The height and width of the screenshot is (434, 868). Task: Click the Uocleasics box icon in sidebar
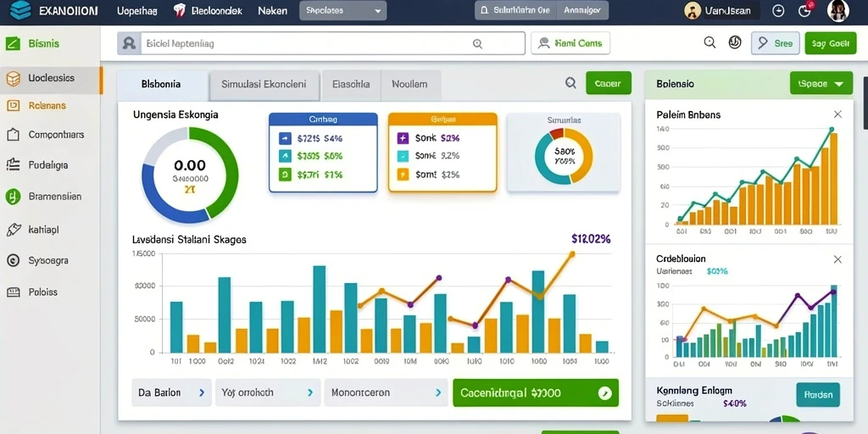(x=13, y=79)
